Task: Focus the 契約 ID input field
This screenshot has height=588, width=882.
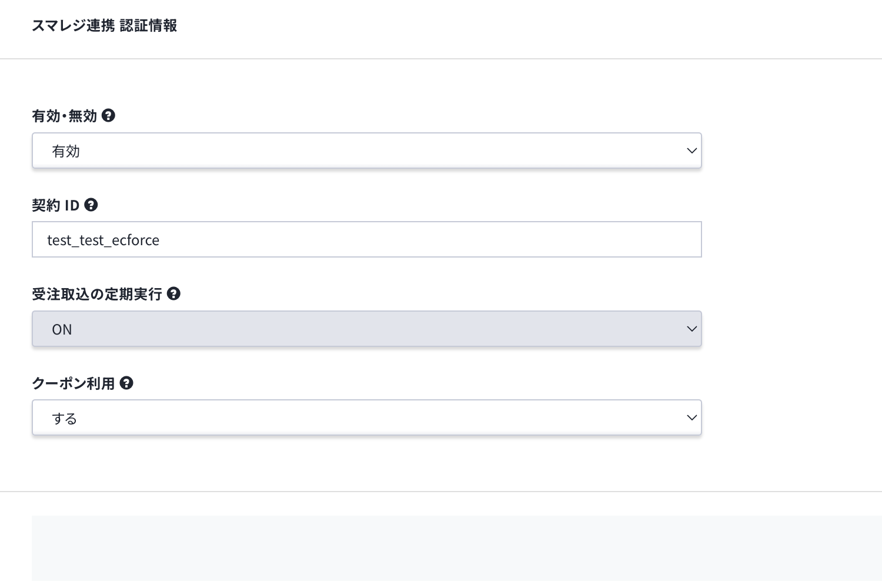Action: point(367,239)
